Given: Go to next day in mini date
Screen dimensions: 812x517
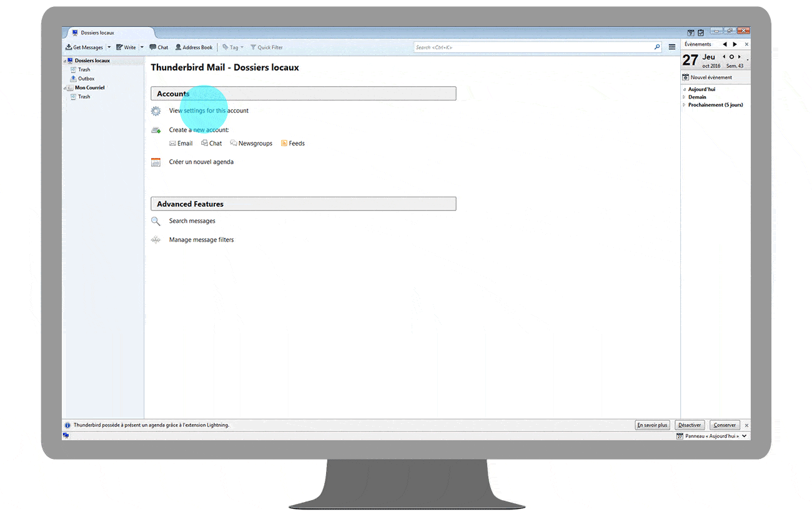Looking at the screenshot, I should point(740,57).
